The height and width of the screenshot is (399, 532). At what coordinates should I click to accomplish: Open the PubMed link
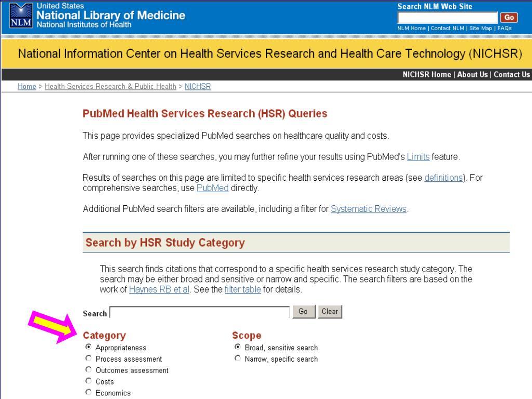(212, 188)
